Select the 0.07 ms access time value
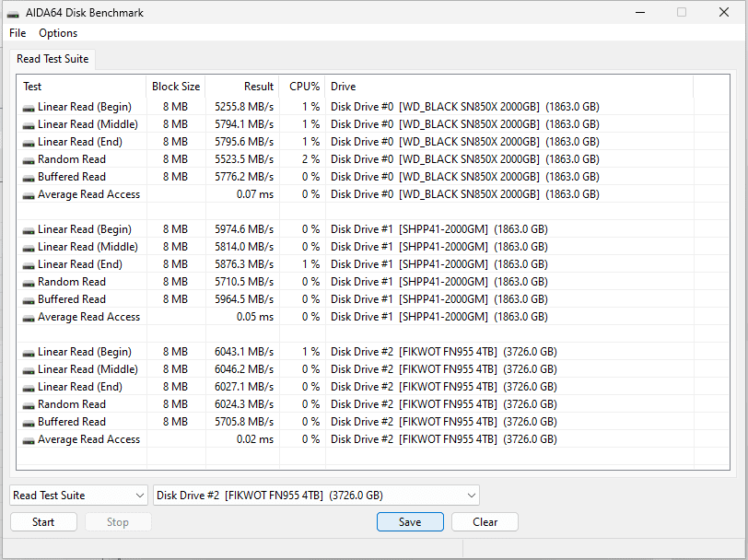748x560 pixels. coord(255,194)
